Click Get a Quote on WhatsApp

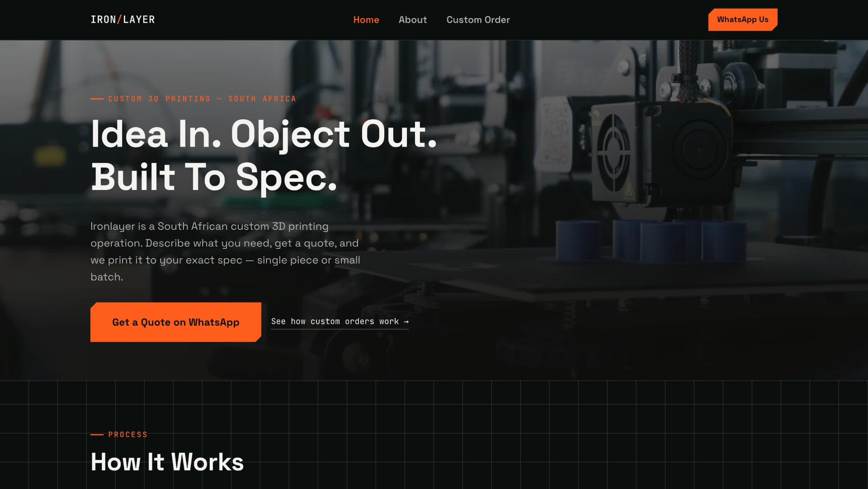176,322
